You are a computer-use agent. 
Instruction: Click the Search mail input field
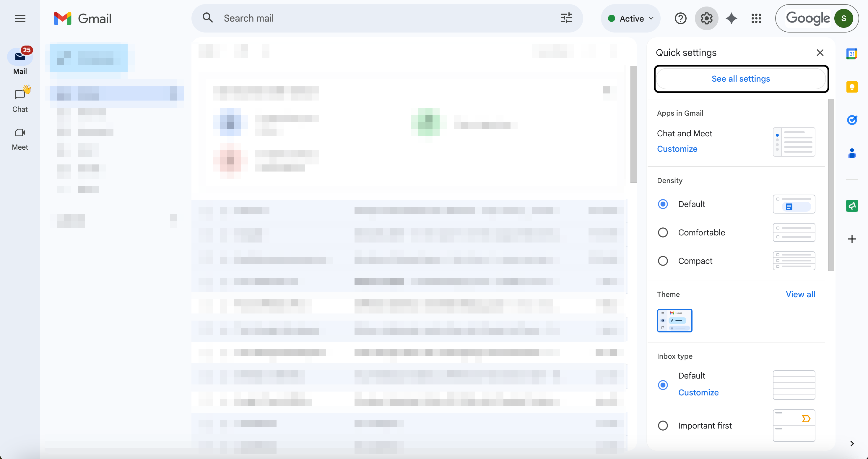point(371,18)
